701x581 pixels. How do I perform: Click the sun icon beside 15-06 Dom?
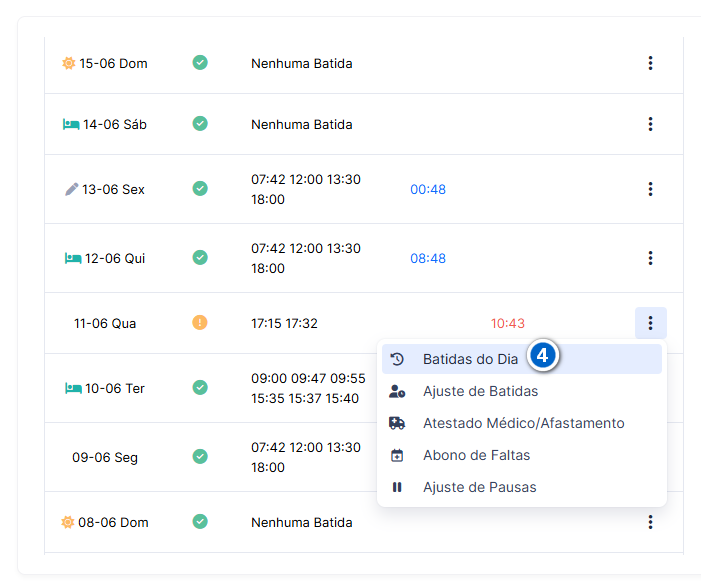pos(68,63)
